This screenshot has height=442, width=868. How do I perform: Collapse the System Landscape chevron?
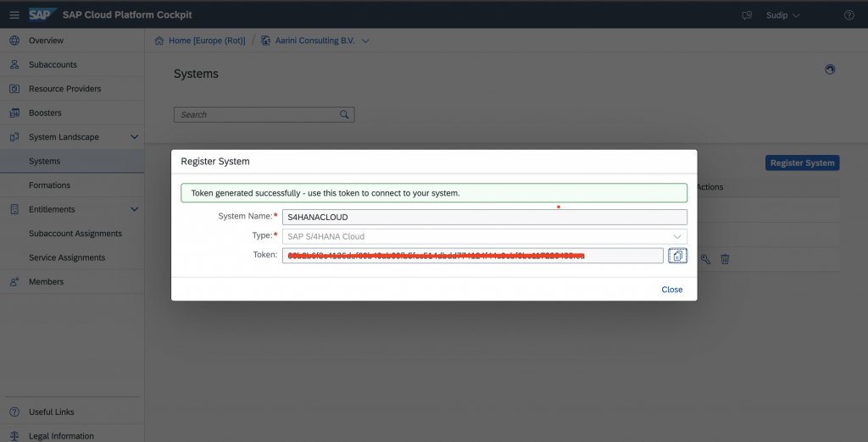tap(134, 136)
